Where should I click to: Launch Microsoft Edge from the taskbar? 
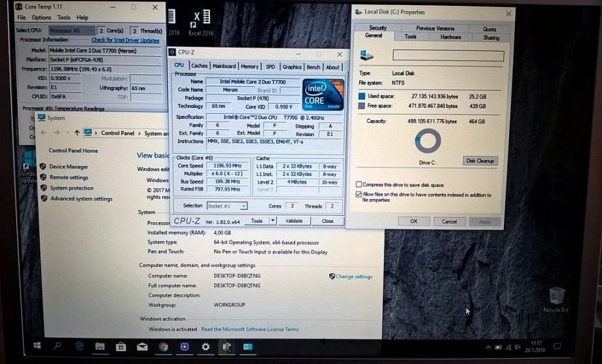click(79, 346)
